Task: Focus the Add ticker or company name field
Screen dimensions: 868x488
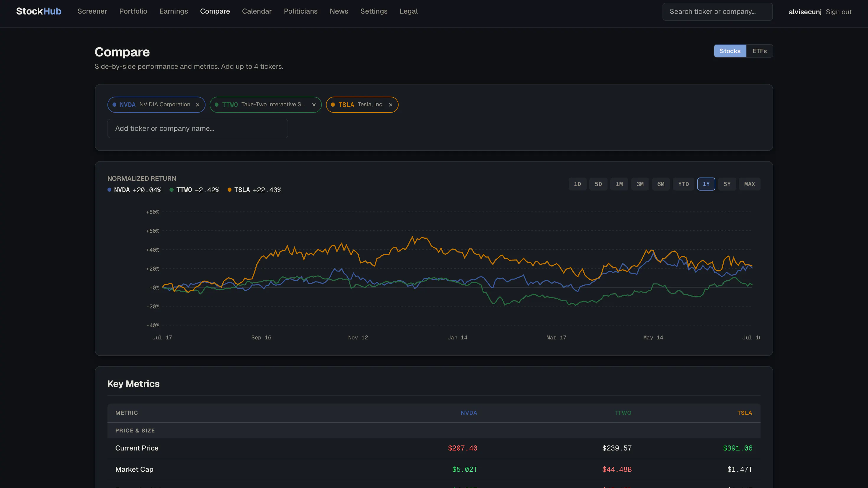Action: tap(198, 128)
